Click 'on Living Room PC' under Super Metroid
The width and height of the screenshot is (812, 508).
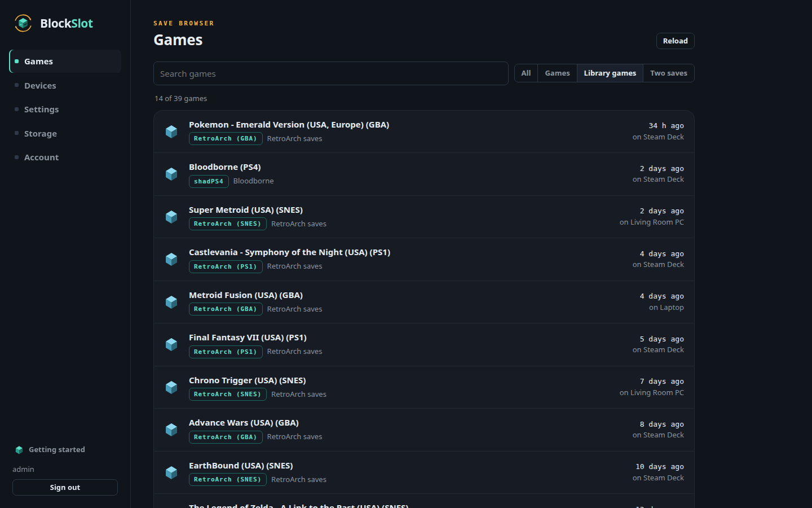pos(651,222)
